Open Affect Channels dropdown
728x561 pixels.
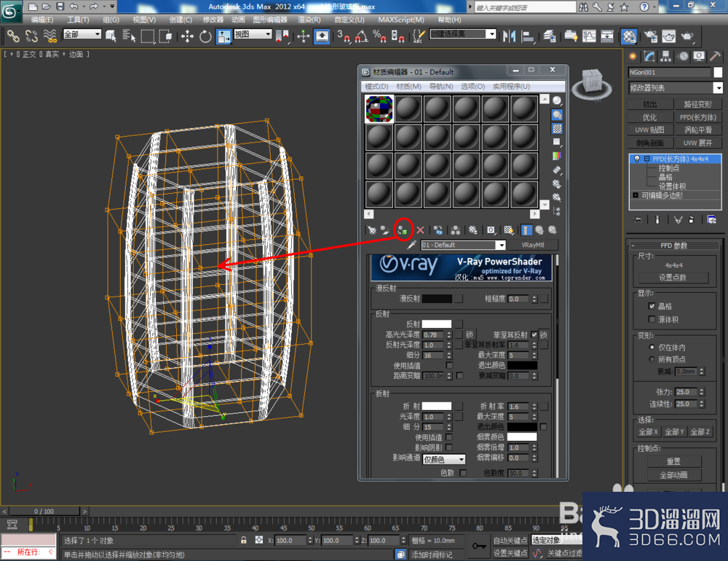[444, 459]
